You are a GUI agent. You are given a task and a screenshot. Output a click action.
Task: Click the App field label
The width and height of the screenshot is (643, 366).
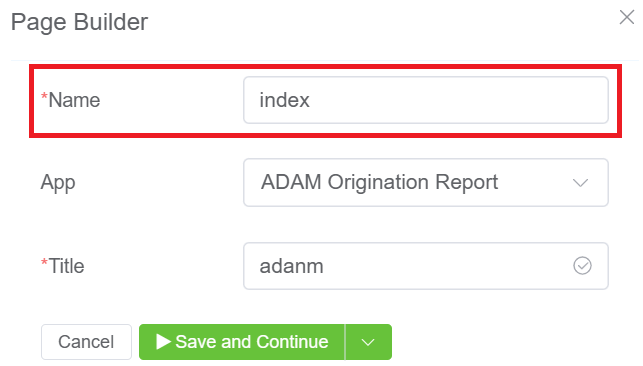(58, 183)
